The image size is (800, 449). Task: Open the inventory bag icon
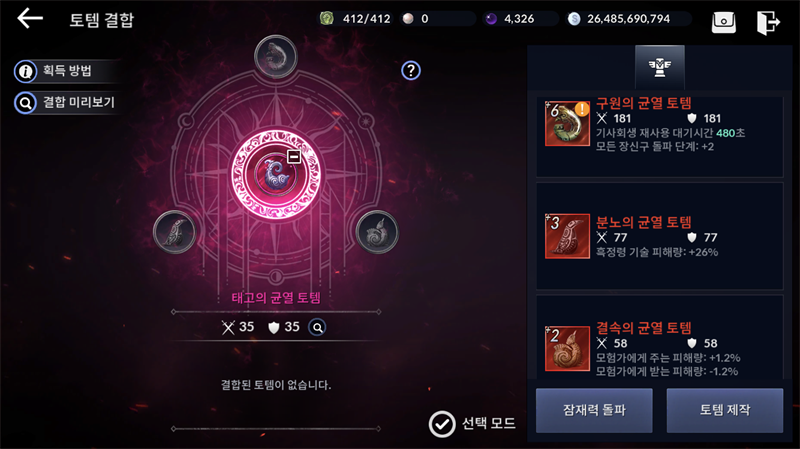pos(723,22)
